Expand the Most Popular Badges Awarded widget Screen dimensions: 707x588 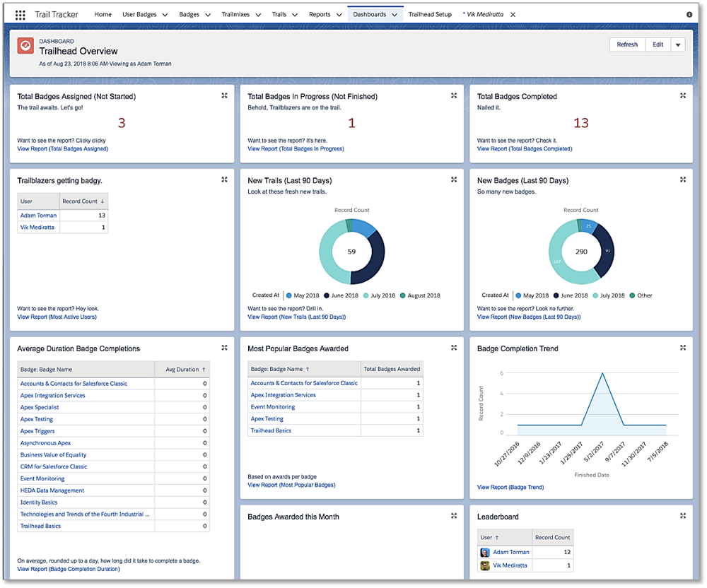[454, 348]
